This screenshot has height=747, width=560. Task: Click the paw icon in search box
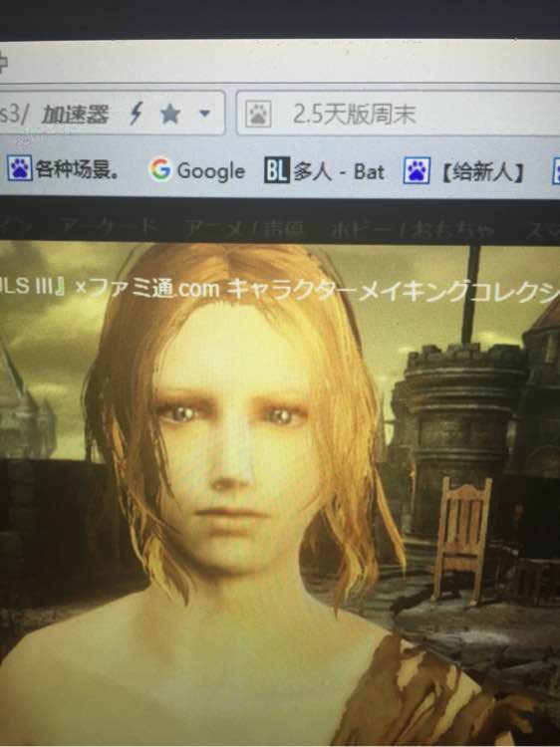coord(258,115)
